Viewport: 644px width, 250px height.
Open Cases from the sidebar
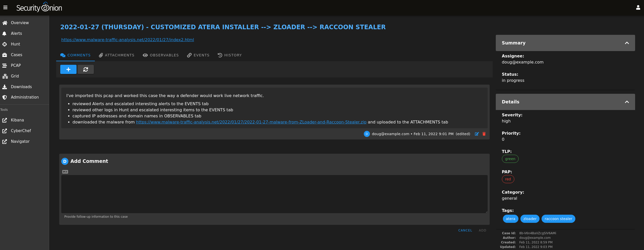[24, 55]
